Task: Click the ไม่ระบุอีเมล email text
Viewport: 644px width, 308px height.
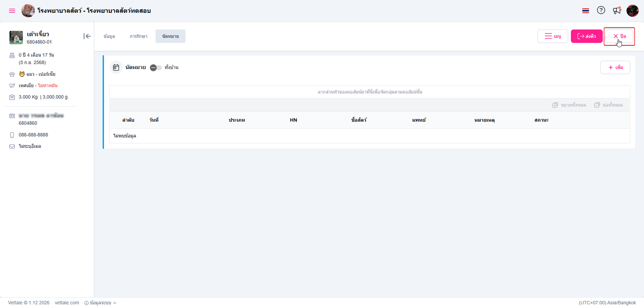Action: 30,146
